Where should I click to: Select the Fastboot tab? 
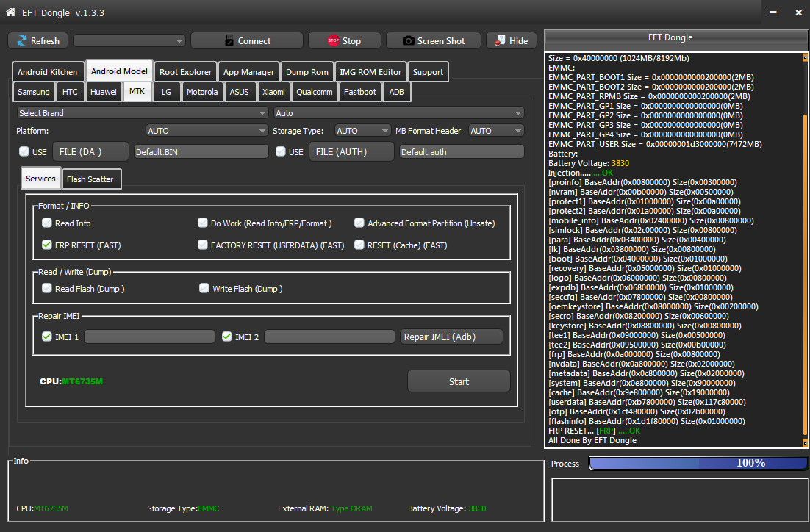tap(360, 92)
